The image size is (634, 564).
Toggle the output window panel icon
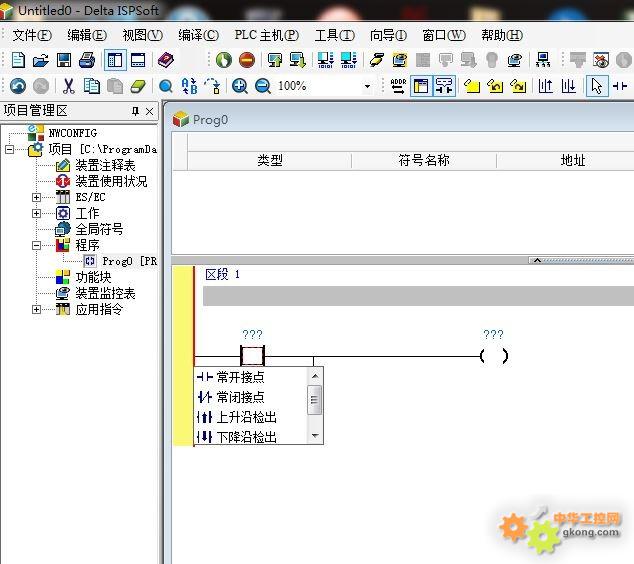coord(138,60)
